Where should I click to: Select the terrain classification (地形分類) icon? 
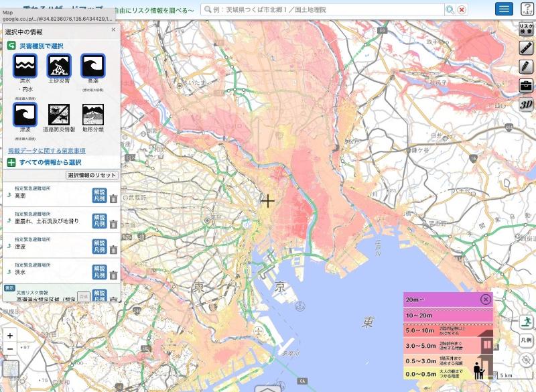tap(92, 115)
